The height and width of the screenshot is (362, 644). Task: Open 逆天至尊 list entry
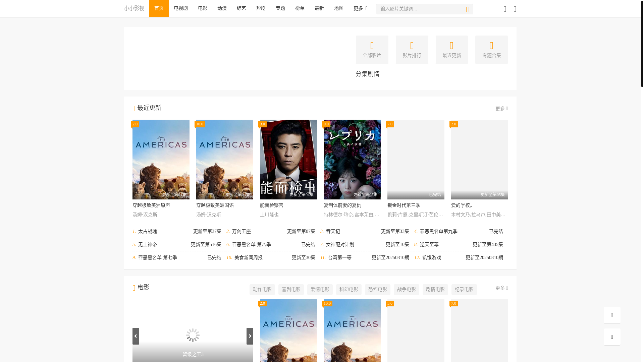click(x=459, y=245)
